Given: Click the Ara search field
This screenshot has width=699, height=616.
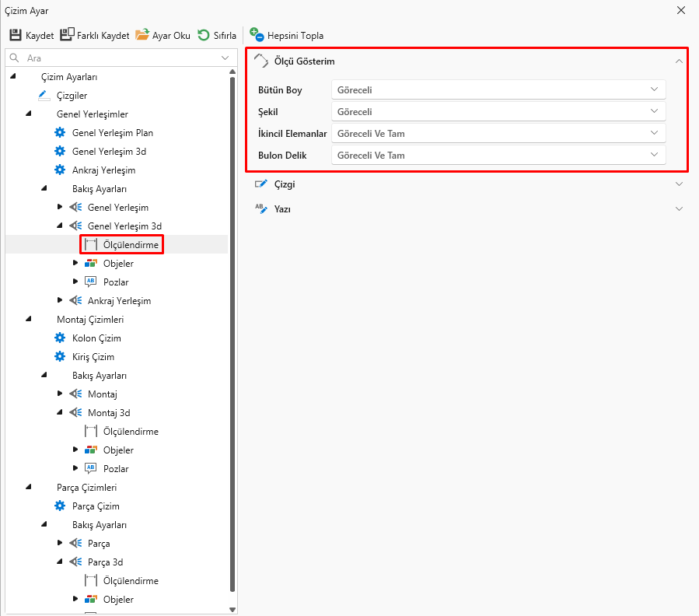Looking at the screenshot, I should 117,58.
